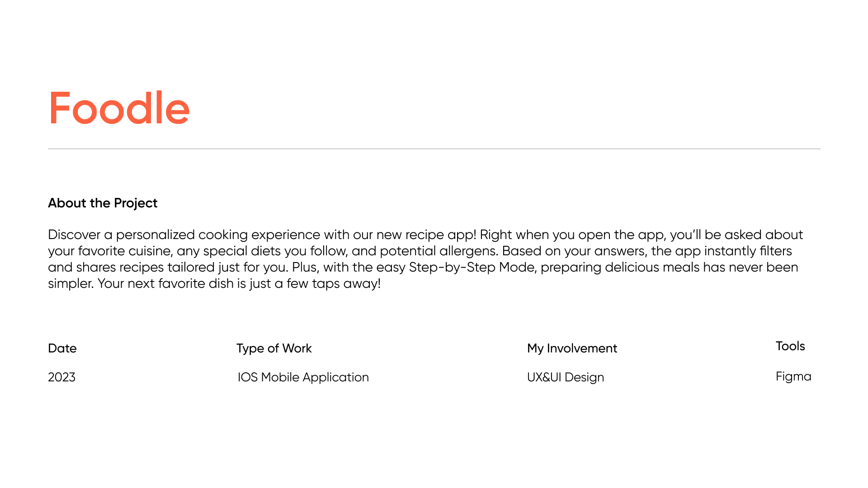The width and height of the screenshot is (868, 488).
Task: Select the About the Project heading
Action: point(103,203)
